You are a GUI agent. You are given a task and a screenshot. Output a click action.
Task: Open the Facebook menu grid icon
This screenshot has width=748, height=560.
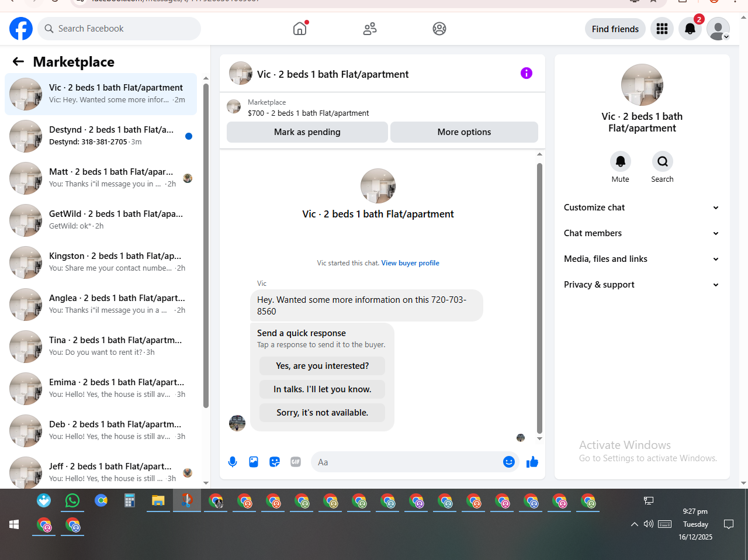click(x=662, y=29)
